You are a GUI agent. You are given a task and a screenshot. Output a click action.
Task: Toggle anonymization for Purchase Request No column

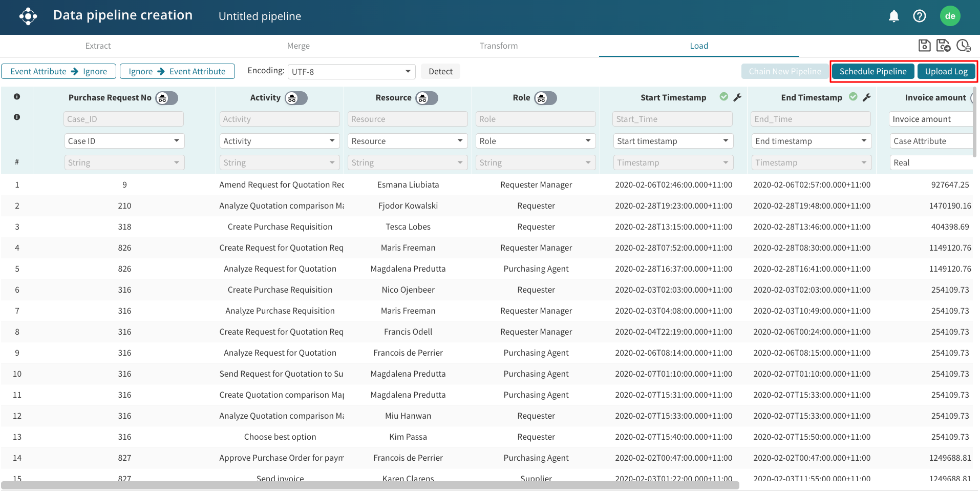coord(166,98)
